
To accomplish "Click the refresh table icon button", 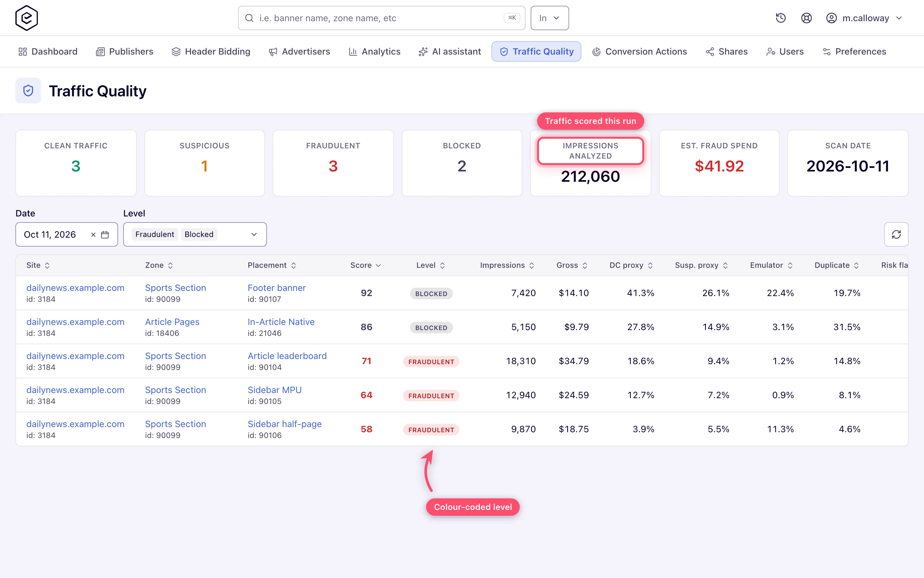I will (896, 234).
